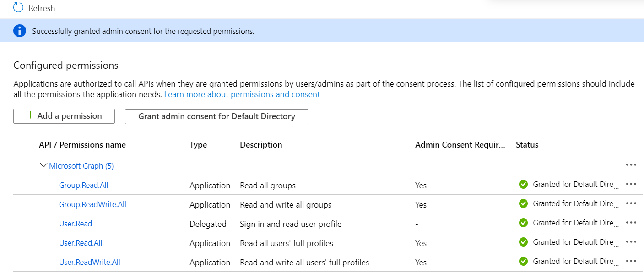Open the Group.Read.All permission link
The width and height of the screenshot is (644, 274).
pos(83,186)
